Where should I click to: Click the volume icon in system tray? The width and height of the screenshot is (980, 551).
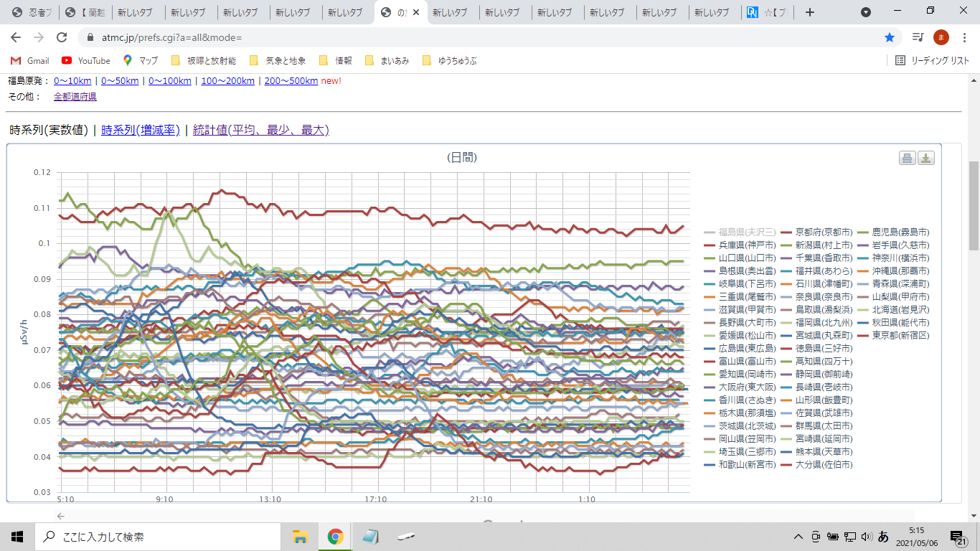866,537
